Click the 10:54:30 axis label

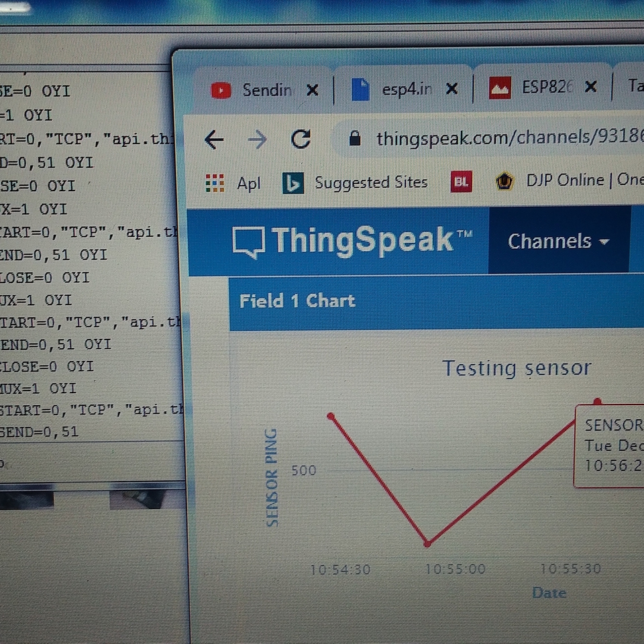pos(340,570)
